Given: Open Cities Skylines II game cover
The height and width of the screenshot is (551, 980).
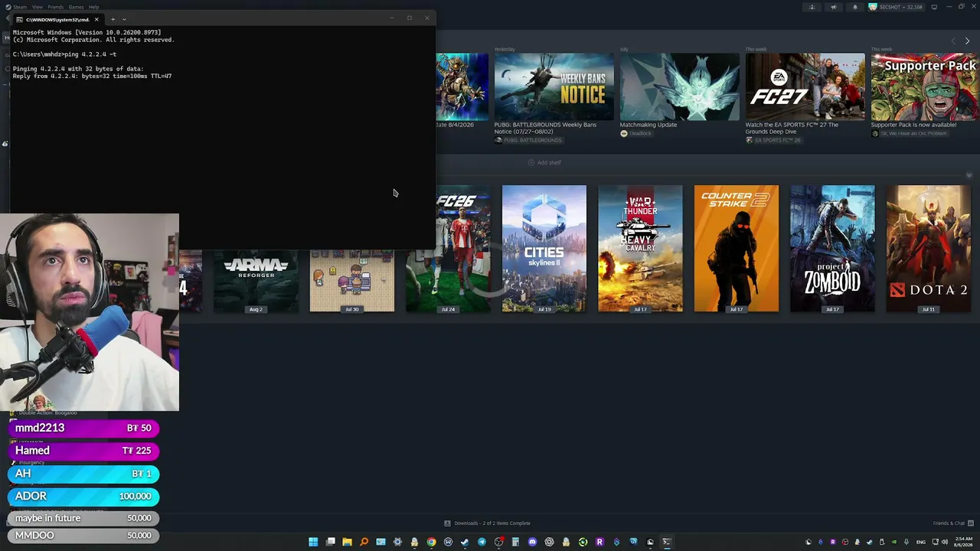Looking at the screenshot, I should [x=544, y=249].
